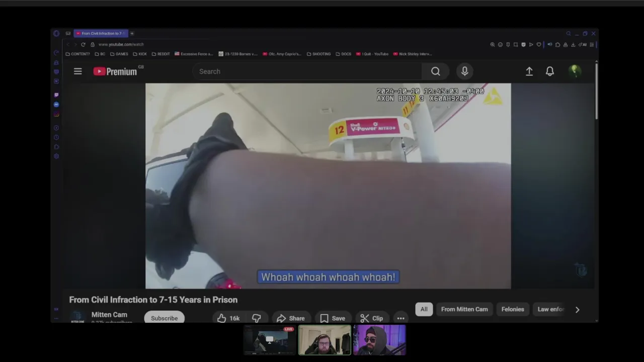644x362 pixels.
Task: Click the magnifier search submit button
Action: click(435, 71)
